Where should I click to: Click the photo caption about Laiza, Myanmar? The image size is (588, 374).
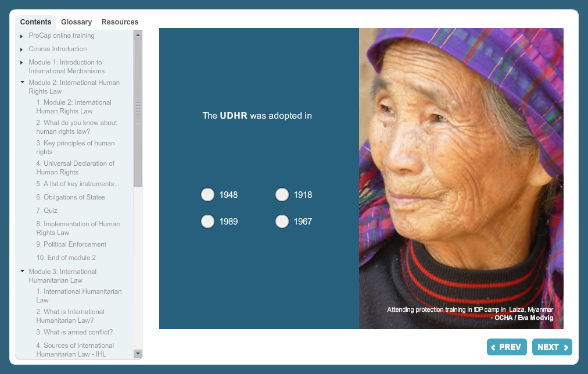(x=470, y=309)
